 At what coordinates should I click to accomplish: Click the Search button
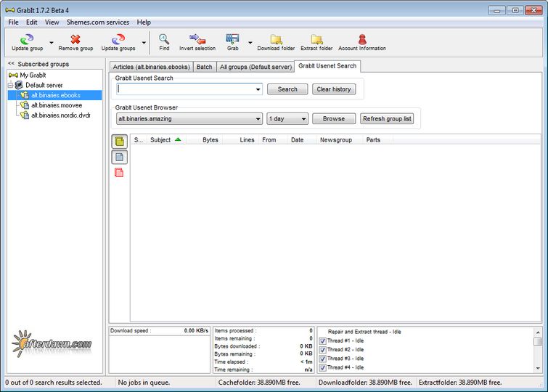click(x=287, y=89)
